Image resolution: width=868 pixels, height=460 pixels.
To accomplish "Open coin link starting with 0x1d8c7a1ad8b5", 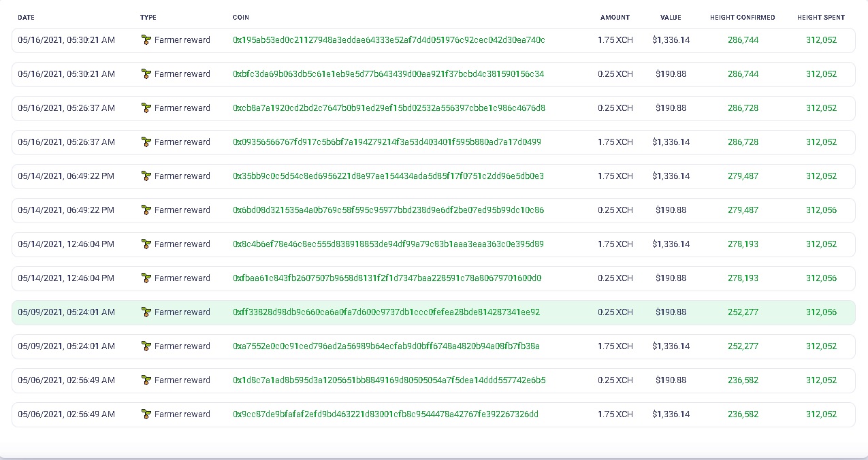I will tap(389, 380).
